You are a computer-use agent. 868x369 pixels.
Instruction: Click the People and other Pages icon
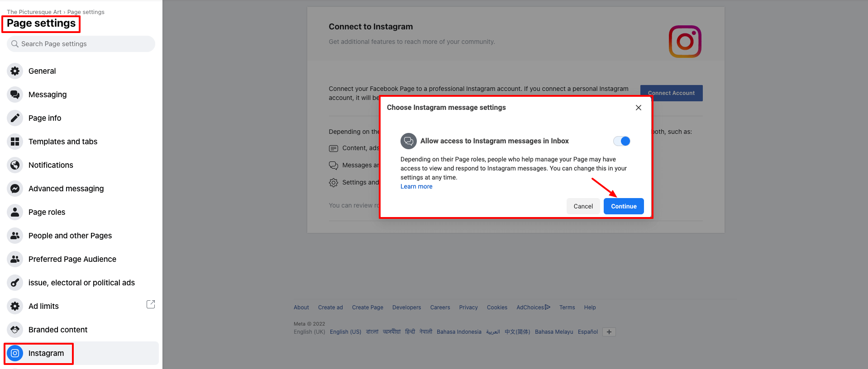click(15, 236)
